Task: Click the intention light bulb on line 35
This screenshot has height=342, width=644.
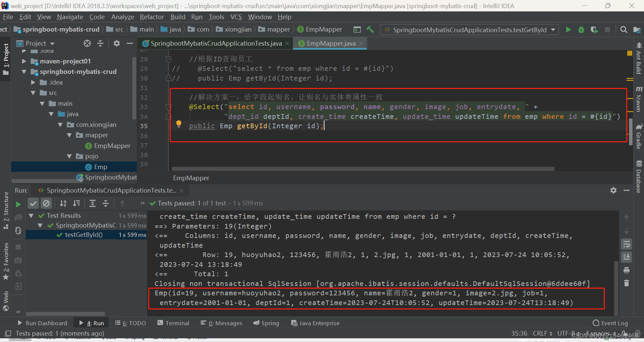Action: pos(179,124)
